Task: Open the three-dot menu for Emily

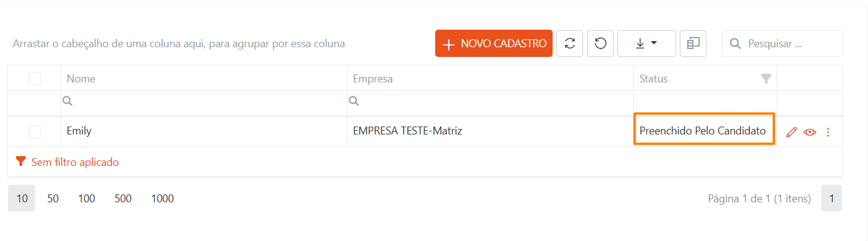Action: [828, 132]
